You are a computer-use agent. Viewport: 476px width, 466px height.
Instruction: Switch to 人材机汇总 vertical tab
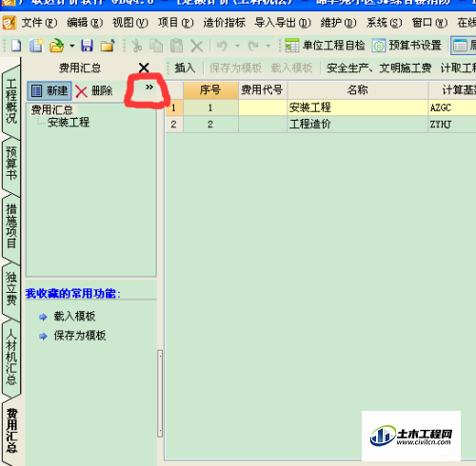11,357
